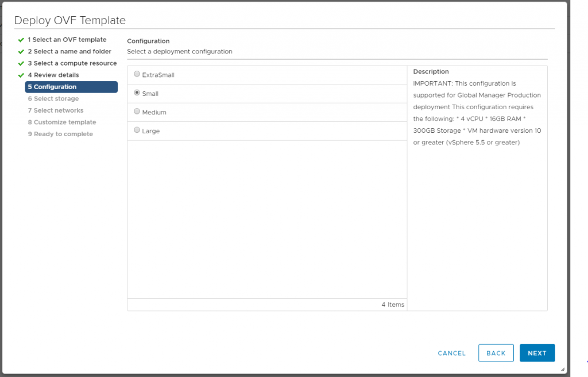Go back with the BACK button
This screenshot has height=377, width=588.
point(496,353)
